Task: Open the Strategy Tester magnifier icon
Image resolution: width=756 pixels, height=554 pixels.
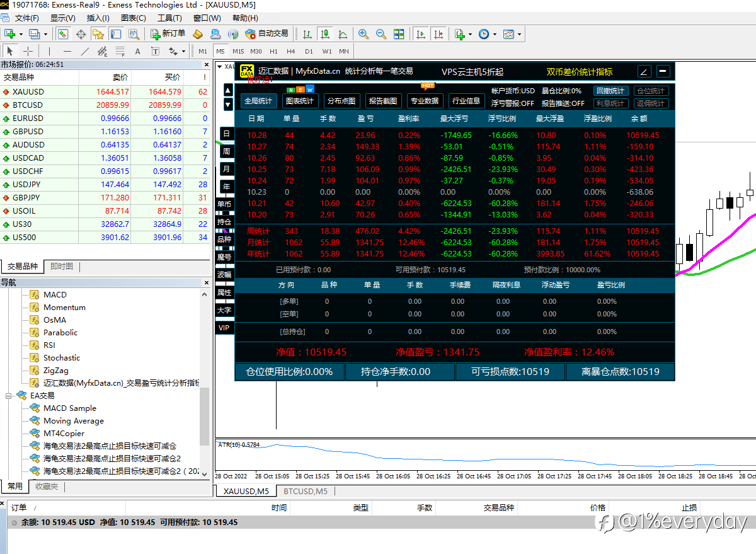Action: tap(134, 33)
